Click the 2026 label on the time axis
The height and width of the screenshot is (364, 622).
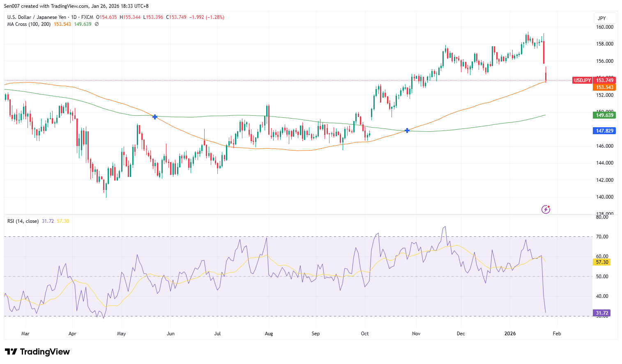click(x=510, y=334)
